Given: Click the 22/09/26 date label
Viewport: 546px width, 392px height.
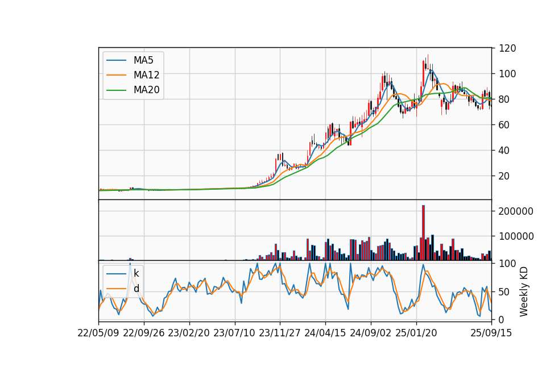Looking at the screenshot, I should coord(144,333).
